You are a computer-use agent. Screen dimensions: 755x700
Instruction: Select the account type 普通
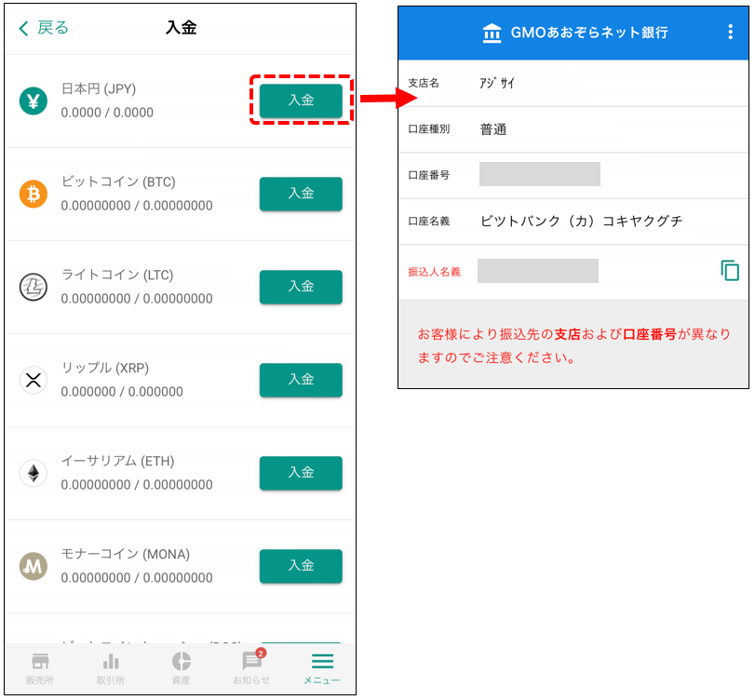pos(493,129)
